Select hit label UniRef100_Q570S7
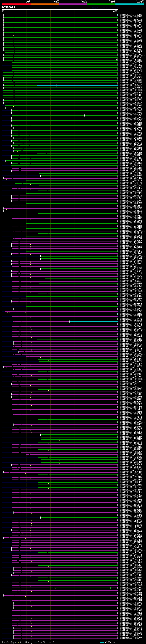Screen dimensions: 146x644 coord(131,151)
